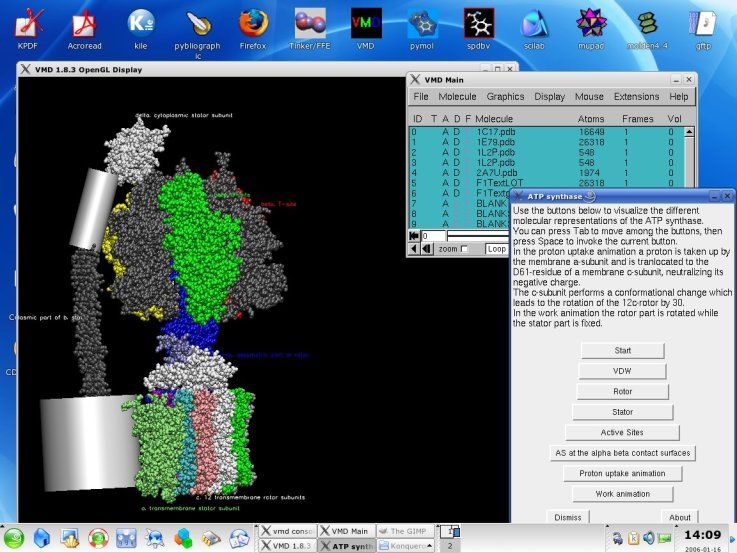Click AS at the alpha beta contact surfaces
Screen dimensions: 737x553
click(622, 453)
